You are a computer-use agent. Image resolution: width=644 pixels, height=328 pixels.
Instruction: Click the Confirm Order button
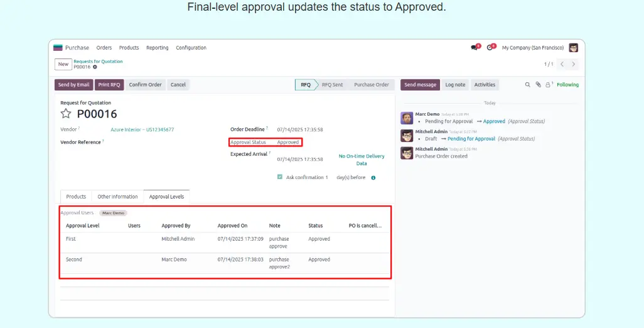click(146, 85)
